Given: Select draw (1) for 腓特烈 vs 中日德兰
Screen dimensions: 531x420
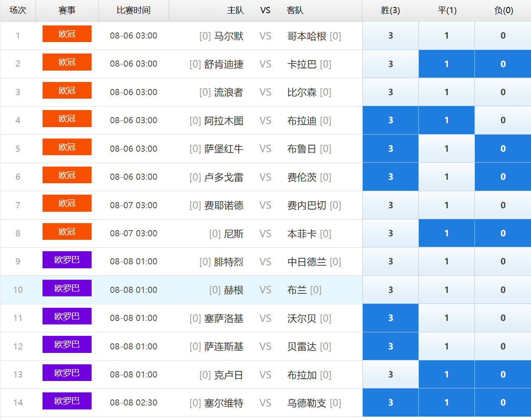Looking at the screenshot, I should click(x=446, y=261).
